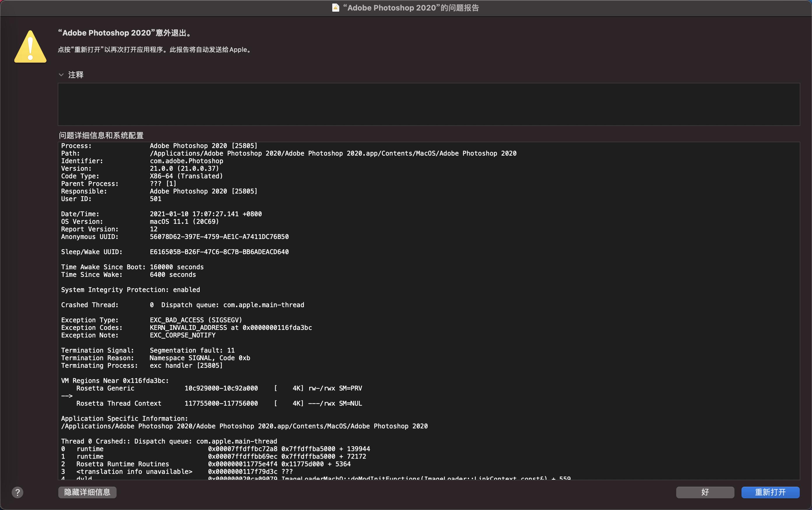Click the VM Regions Rosetta Generic line
Image resolution: width=812 pixels, height=510 pixels.
coord(105,388)
